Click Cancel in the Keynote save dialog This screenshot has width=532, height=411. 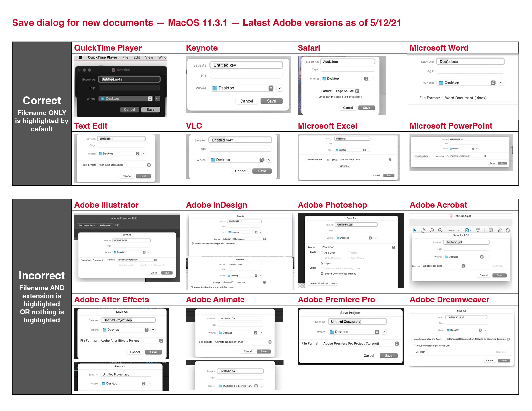247,101
